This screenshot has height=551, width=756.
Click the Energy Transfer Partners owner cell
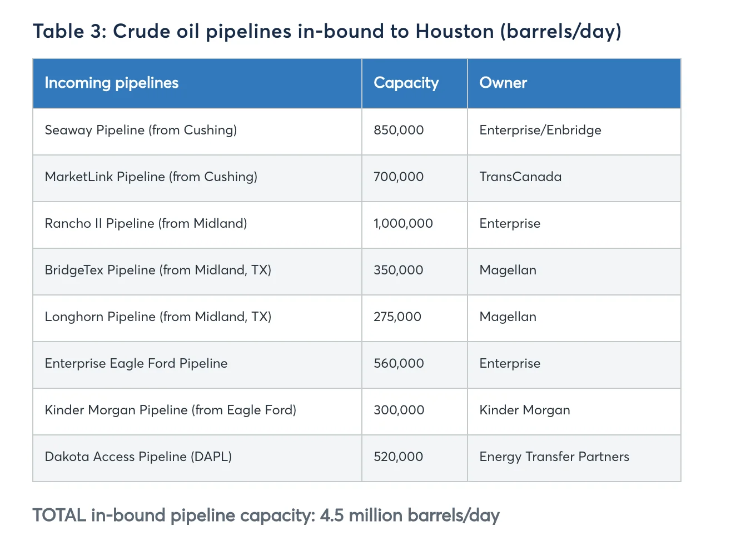554,457
